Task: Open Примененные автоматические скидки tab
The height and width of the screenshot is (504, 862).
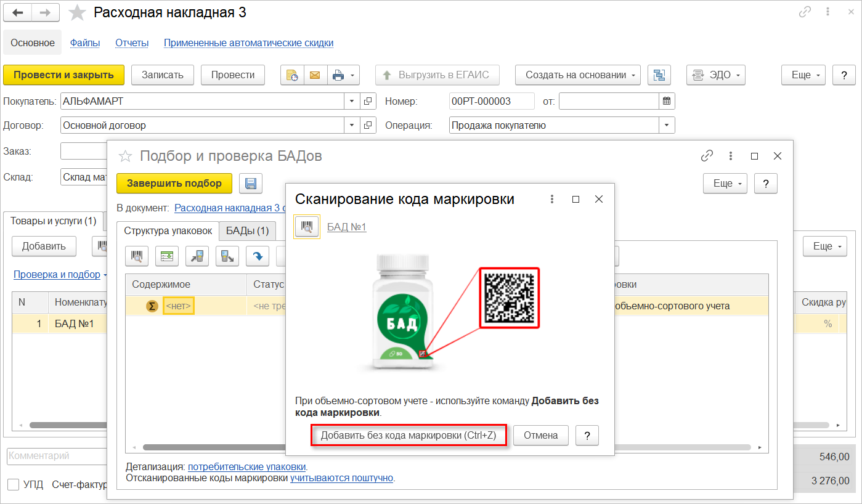Action: click(x=248, y=43)
